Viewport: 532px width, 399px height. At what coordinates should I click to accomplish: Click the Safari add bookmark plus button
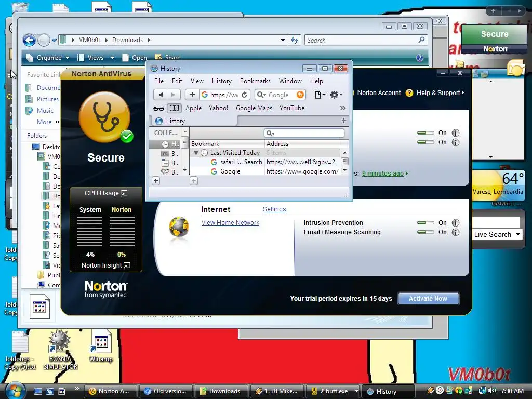point(192,95)
